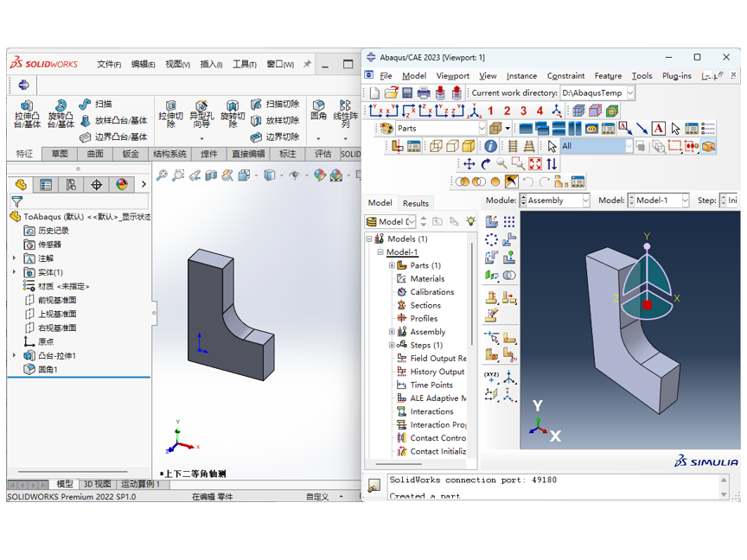Click Swept Boss (扫描) command
The height and width of the screenshot is (560, 747).
(95, 104)
